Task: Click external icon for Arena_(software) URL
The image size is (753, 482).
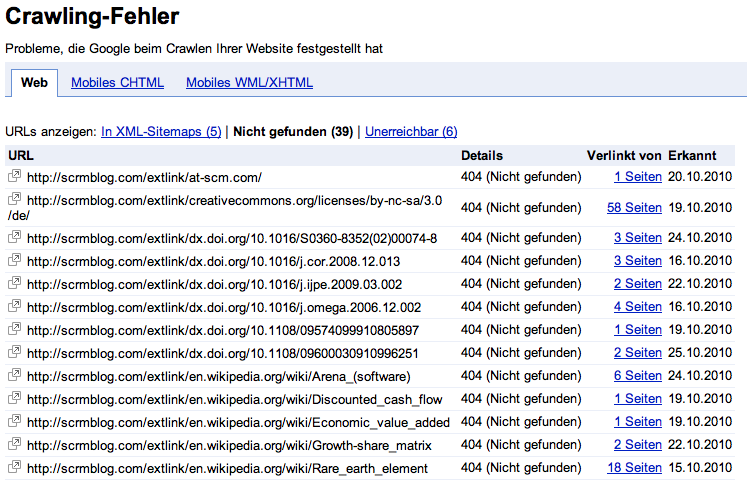Action: [x=15, y=376]
